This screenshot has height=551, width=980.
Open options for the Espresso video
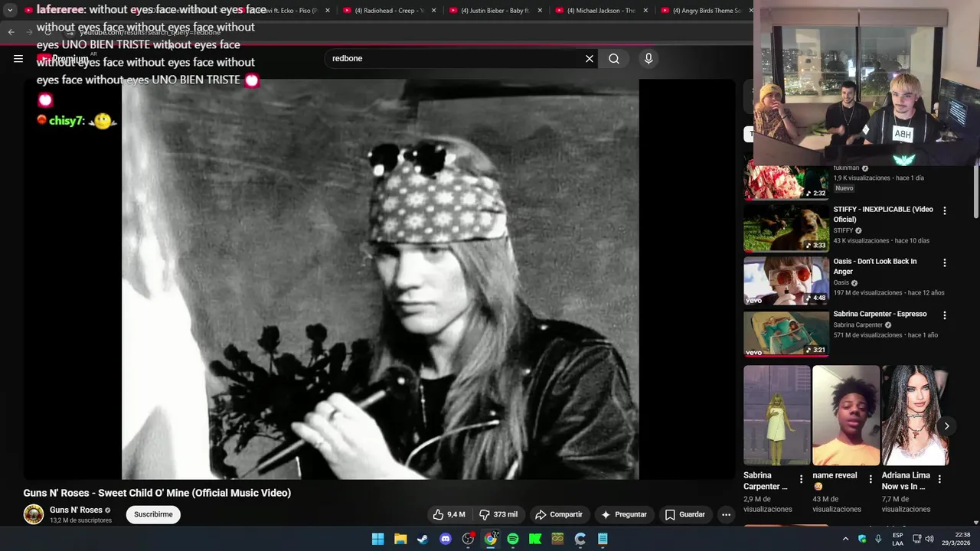click(944, 315)
